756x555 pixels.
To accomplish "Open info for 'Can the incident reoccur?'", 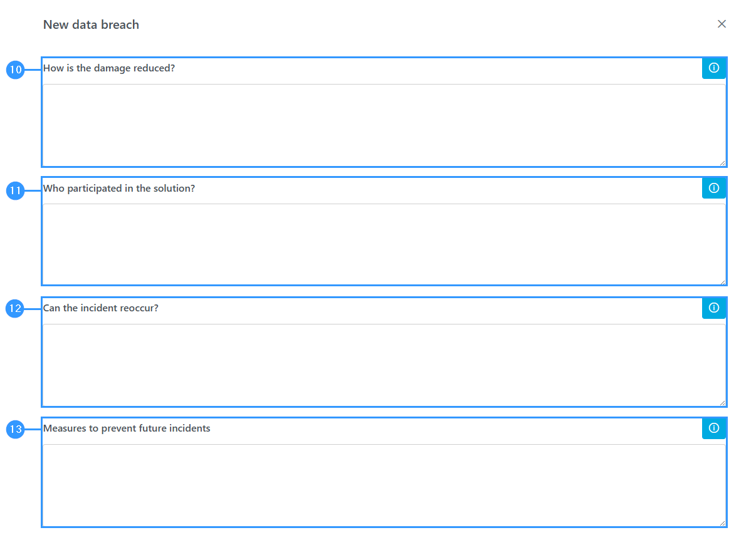I will tap(713, 308).
